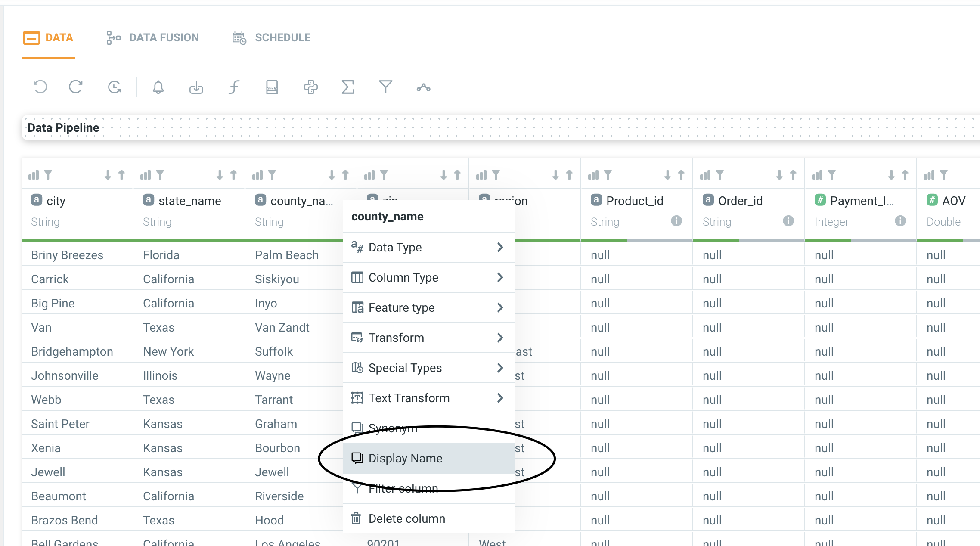Open the sigma aggregate icon
Screen dimensions: 980x546
(347, 87)
